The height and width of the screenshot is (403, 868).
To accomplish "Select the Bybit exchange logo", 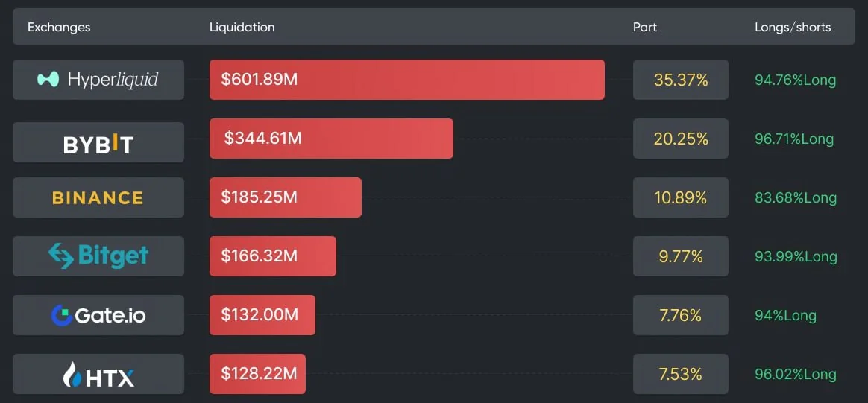I will [x=98, y=143].
